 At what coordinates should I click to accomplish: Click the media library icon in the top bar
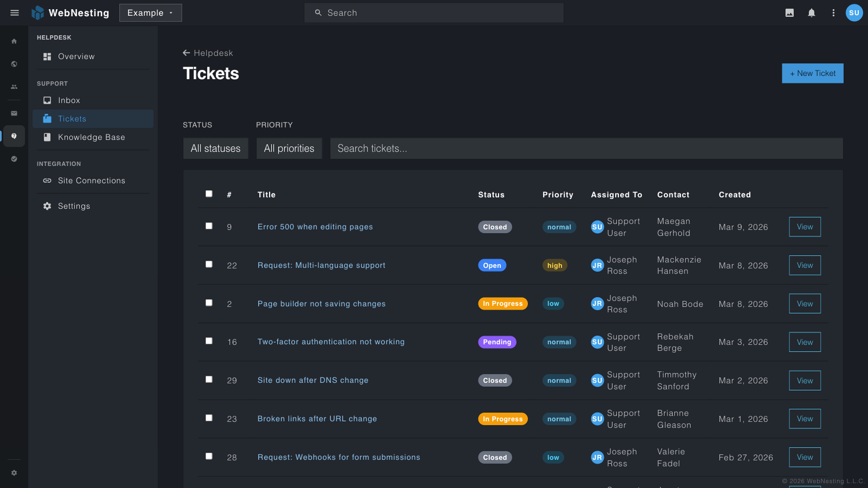(790, 12)
